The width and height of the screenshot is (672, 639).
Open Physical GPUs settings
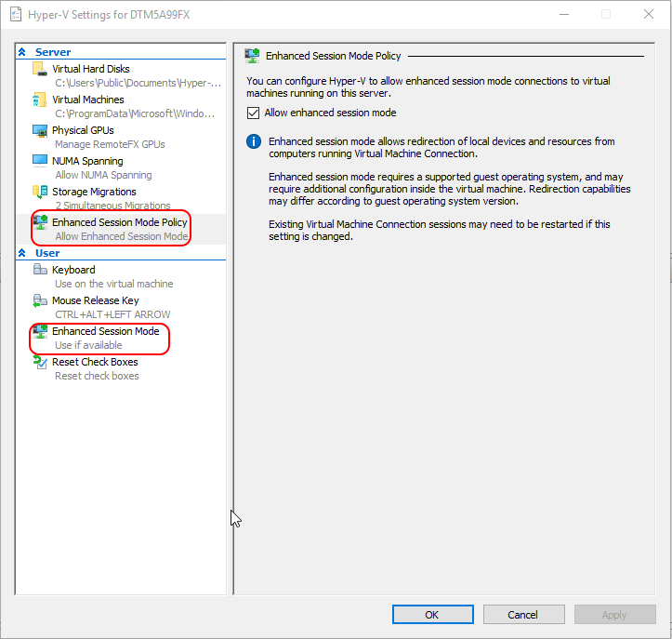tap(83, 130)
